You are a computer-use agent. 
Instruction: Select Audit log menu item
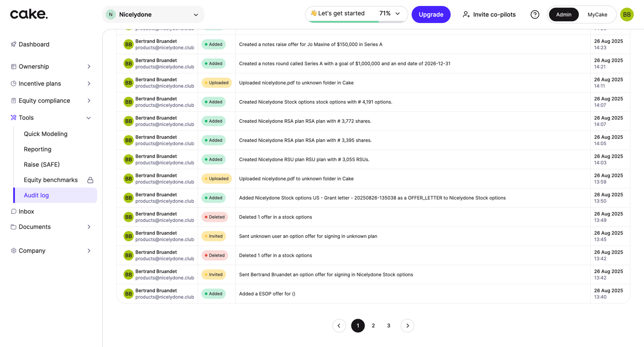pos(55,195)
